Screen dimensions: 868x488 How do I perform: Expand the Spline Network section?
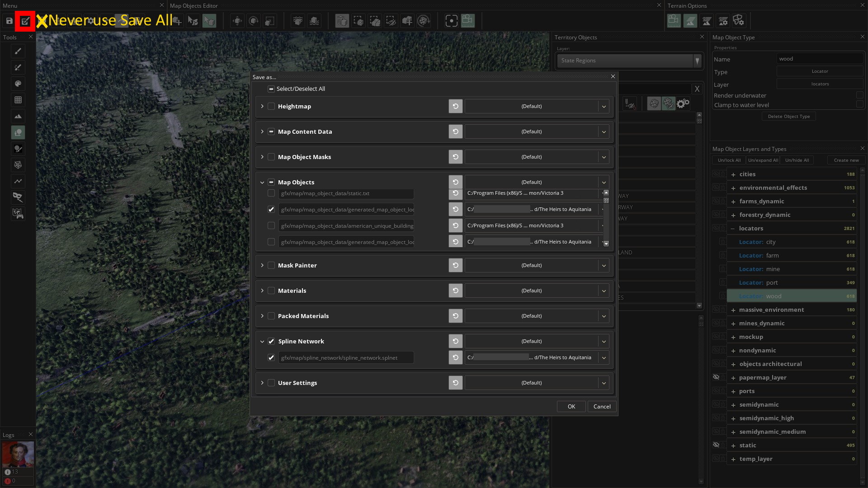tap(261, 342)
